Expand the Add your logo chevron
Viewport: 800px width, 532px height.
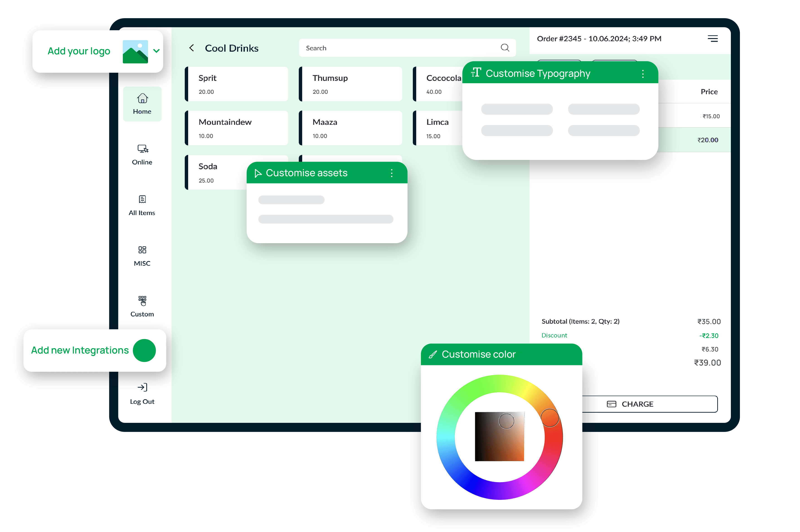pos(156,51)
